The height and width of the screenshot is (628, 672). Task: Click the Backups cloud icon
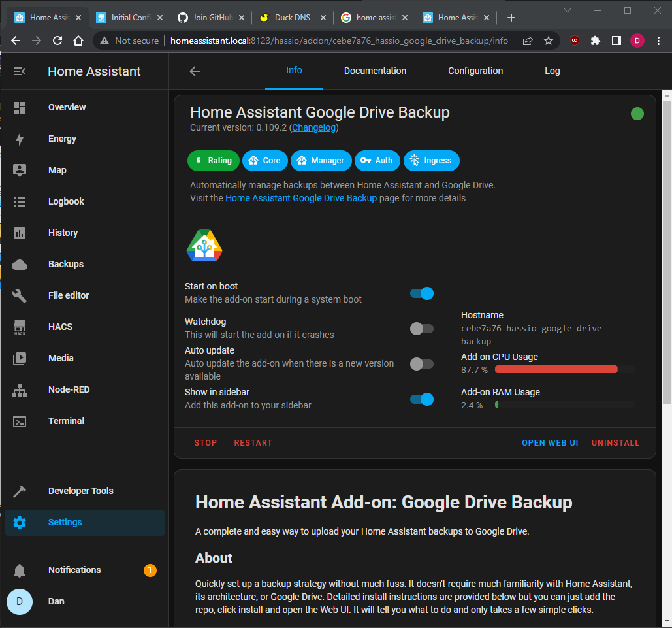[x=20, y=264]
